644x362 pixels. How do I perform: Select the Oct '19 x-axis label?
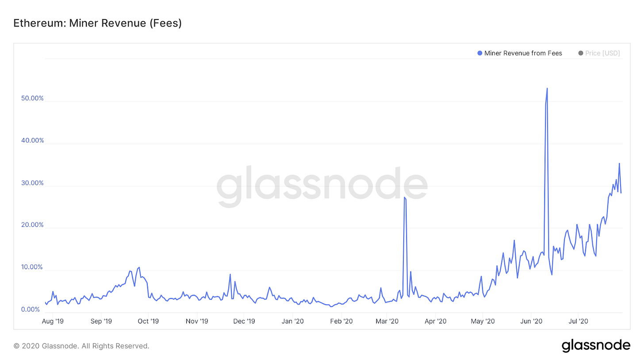[x=148, y=321]
